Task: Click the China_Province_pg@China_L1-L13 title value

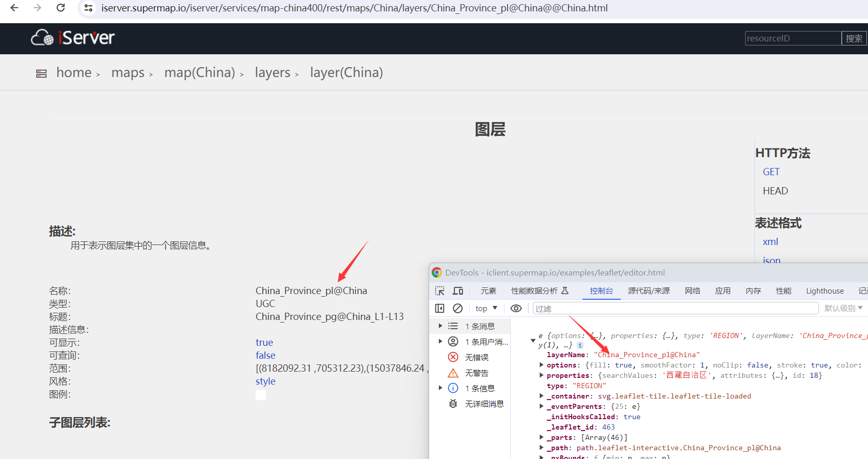Action: (x=329, y=316)
